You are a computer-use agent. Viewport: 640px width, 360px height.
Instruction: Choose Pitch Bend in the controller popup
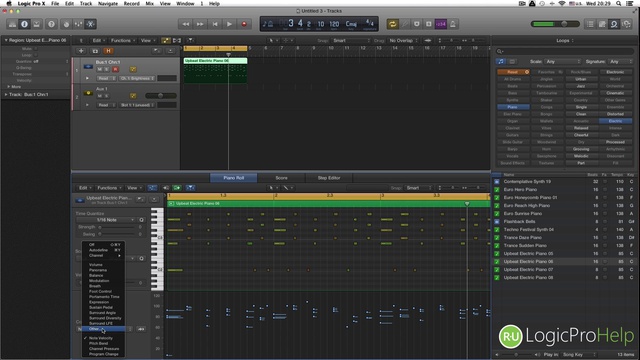coord(103,344)
